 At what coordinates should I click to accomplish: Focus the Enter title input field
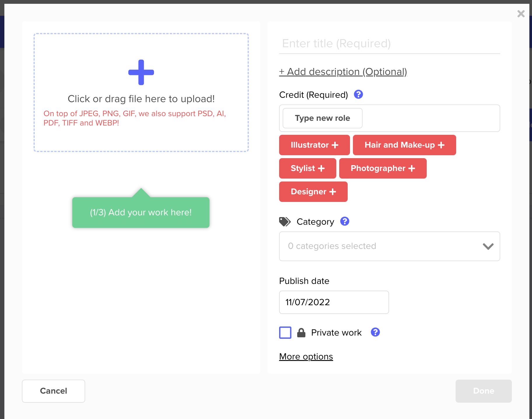(x=389, y=44)
